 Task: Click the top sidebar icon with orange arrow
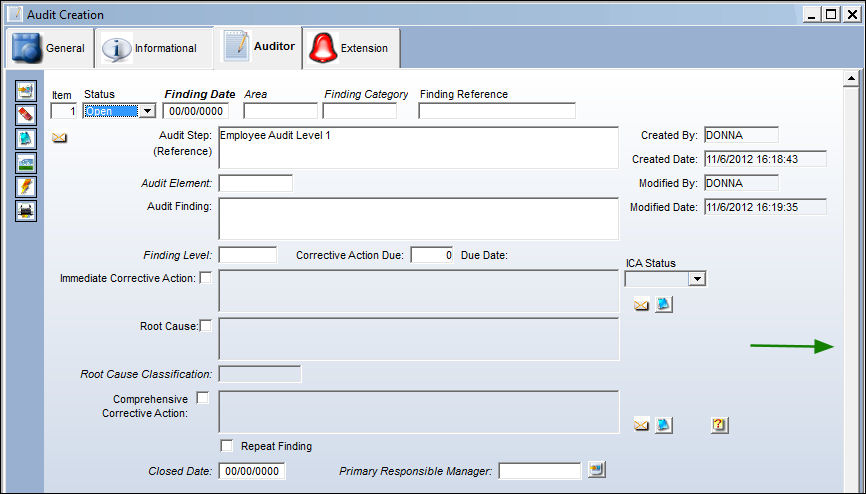point(26,91)
